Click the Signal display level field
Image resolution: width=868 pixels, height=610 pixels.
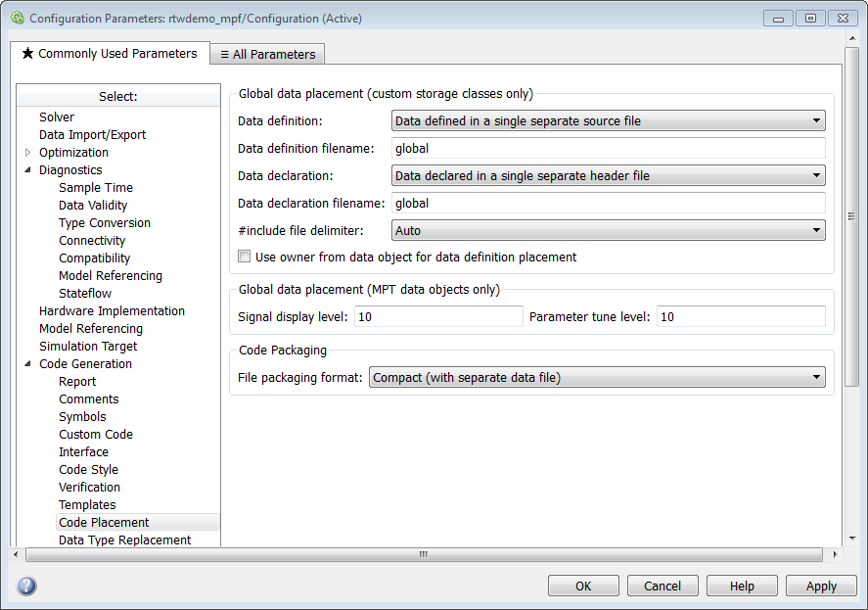(438, 316)
